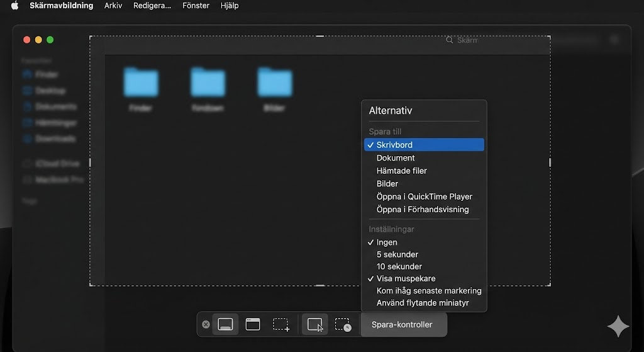Viewport: 644px width, 352px height.
Task: Select record entire screen icon
Action: pyautogui.click(x=315, y=324)
